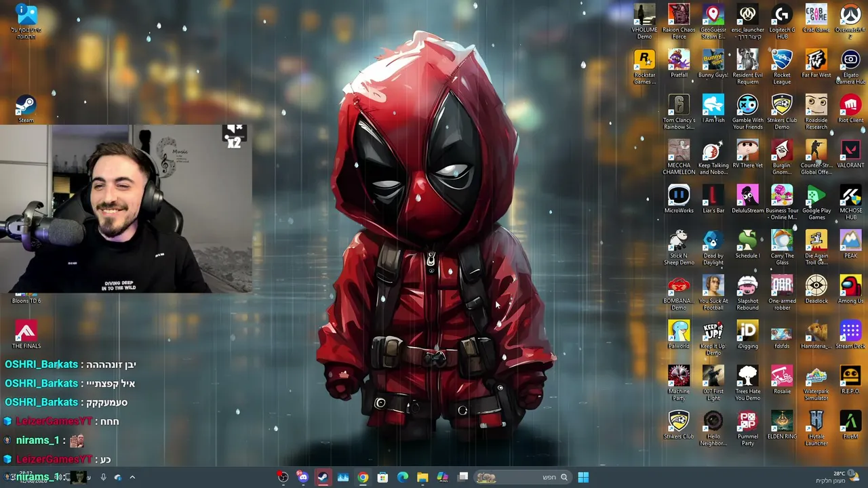Open Microsoft Edge from the taskbar

coord(403,477)
